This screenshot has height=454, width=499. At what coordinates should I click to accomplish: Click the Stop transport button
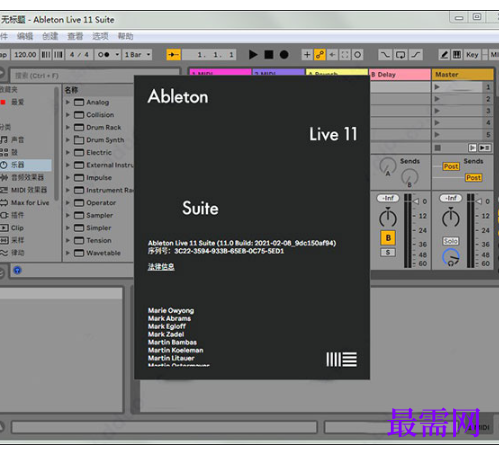(269, 55)
